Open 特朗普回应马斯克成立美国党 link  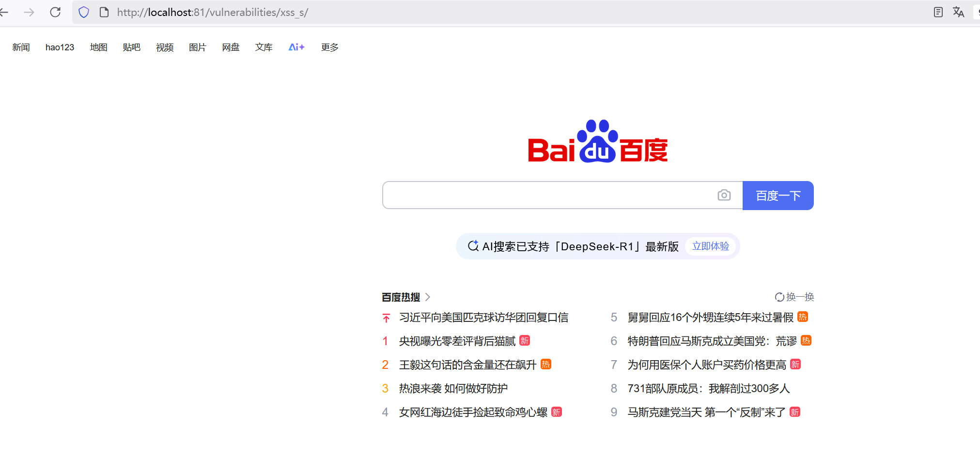point(712,341)
